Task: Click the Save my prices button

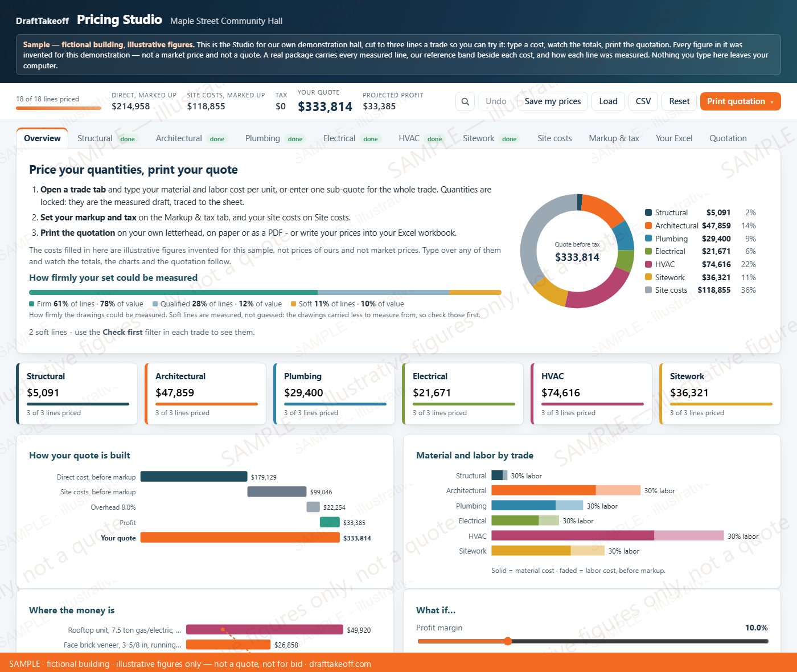Action: (x=552, y=101)
